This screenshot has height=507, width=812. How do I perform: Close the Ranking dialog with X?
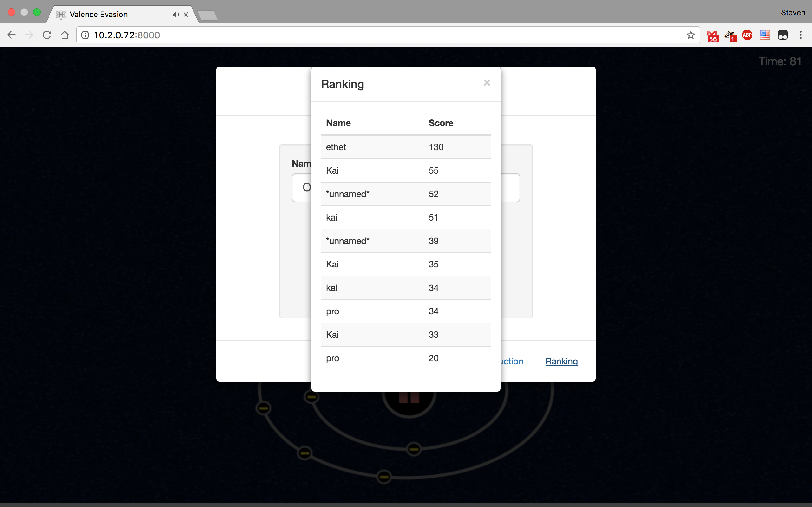click(487, 83)
